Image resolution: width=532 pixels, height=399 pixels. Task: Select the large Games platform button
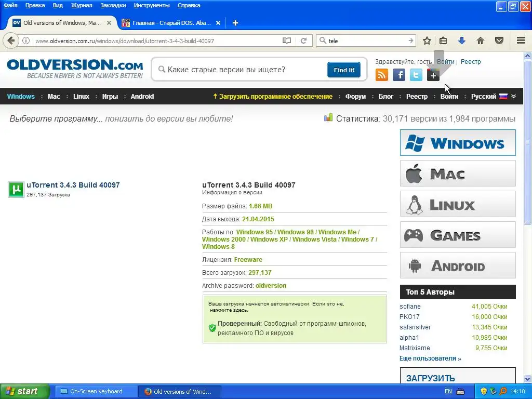point(458,235)
